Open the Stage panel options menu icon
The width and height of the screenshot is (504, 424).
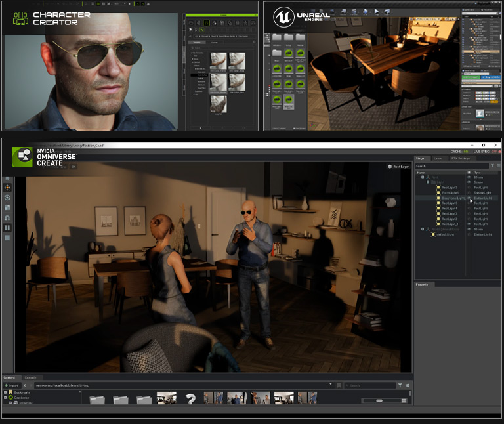pos(498,166)
